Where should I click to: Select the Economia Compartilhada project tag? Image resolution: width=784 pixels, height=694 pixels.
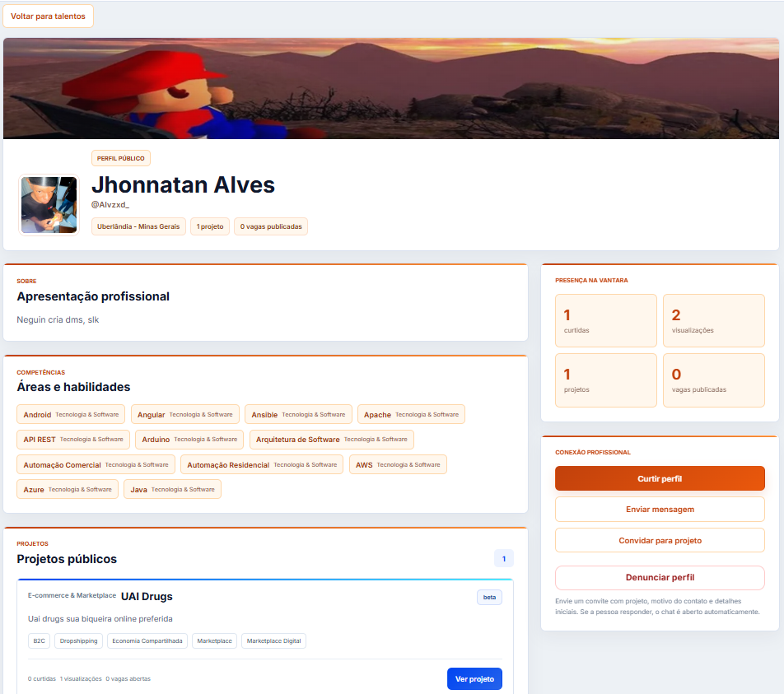tap(147, 641)
